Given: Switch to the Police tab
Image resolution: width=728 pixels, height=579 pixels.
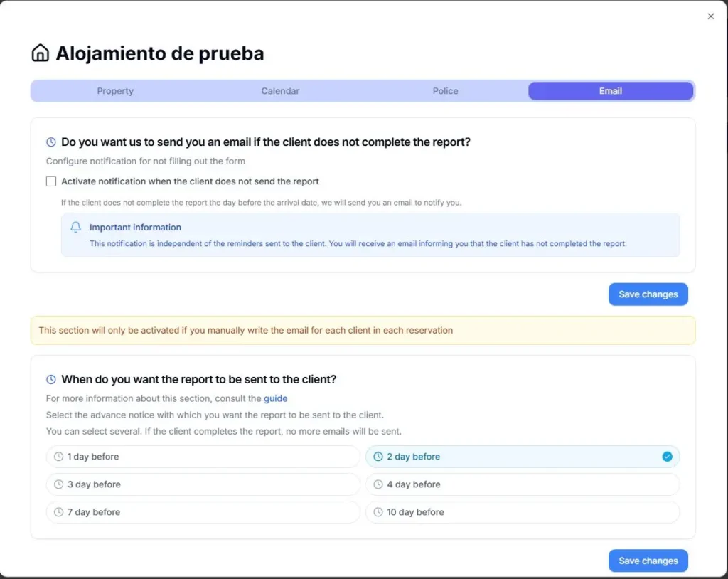Looking at the screenshot, I should [x=445, y=90].
